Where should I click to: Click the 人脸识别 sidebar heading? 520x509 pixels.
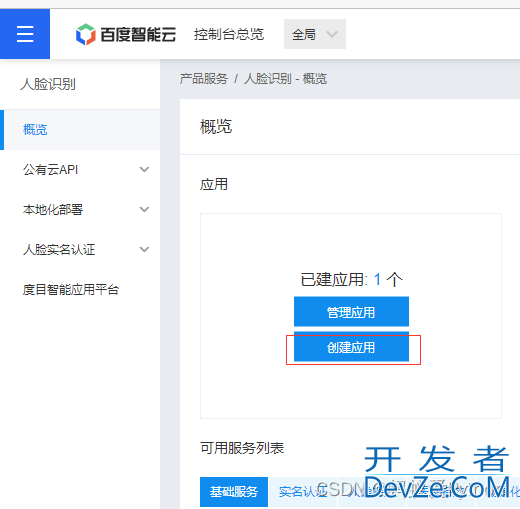point(48,84)
